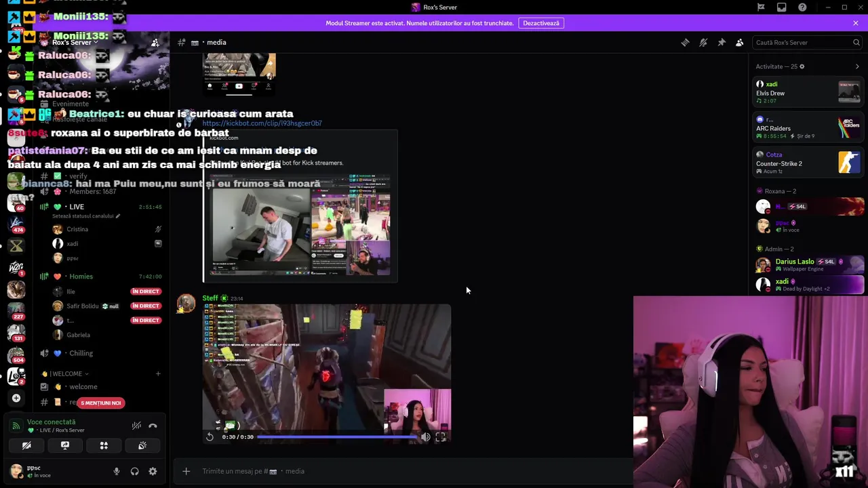Screen dimensions: 868x488
Task: Open pinned messages list
Action: coord(722,42)
